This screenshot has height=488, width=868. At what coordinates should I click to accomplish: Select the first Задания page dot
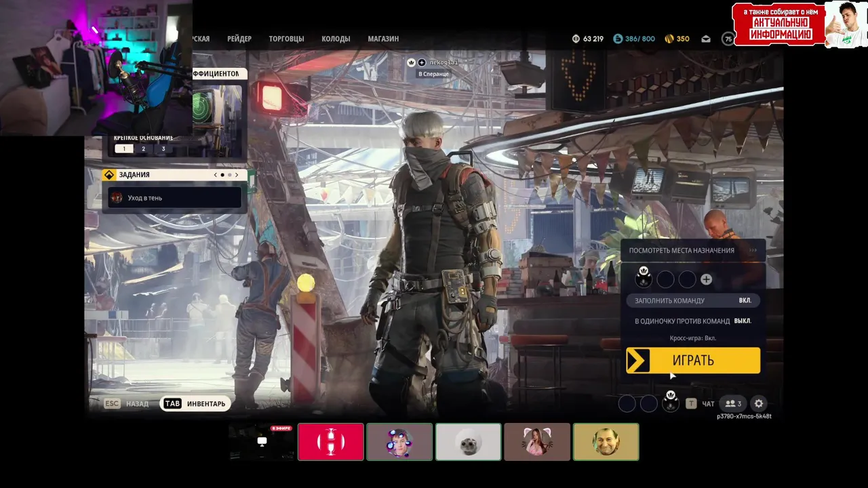222,175
